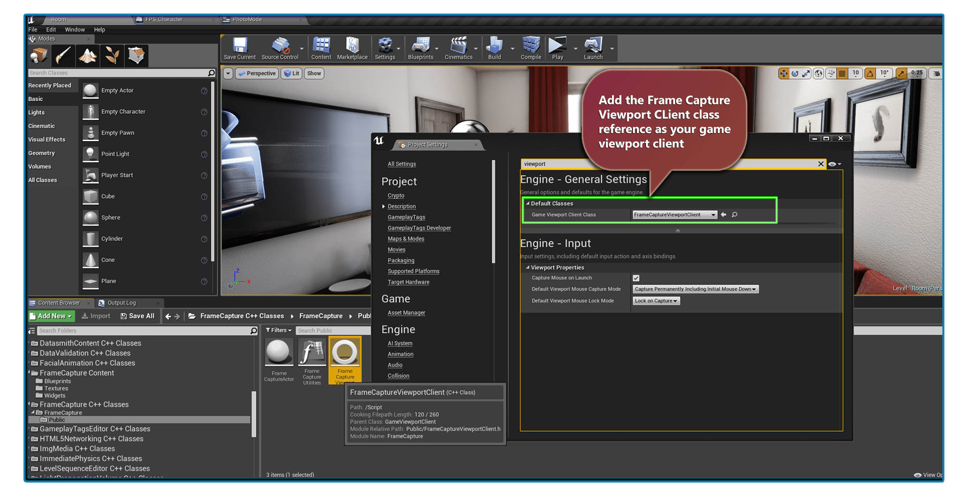The height and width of the screenshot is (497, 980).
Task: Select the Foliage mode icon
Action: coord(111,56)
